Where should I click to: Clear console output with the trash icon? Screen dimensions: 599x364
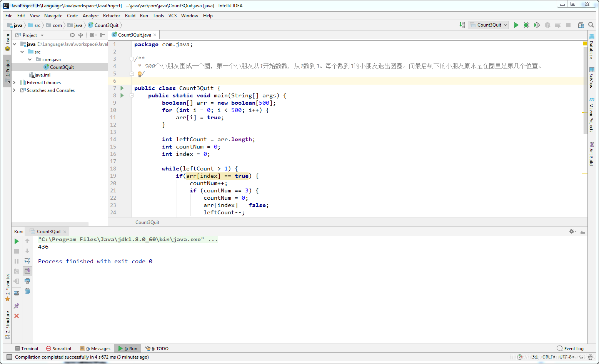click(27, 291)
